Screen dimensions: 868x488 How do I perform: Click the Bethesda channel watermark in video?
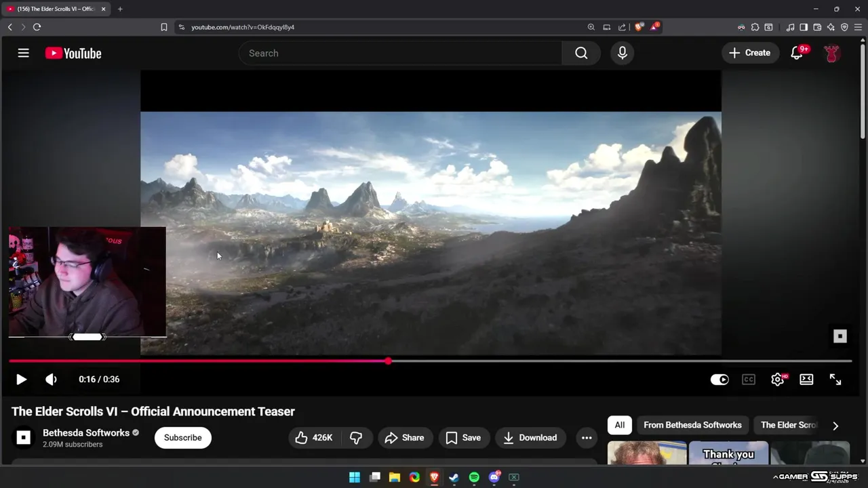click(840, 336)
